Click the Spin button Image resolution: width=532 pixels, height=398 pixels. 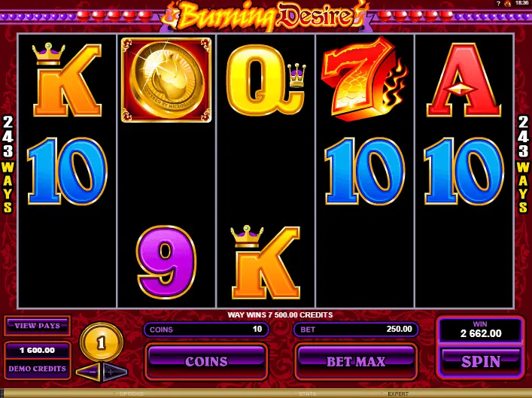481,362
